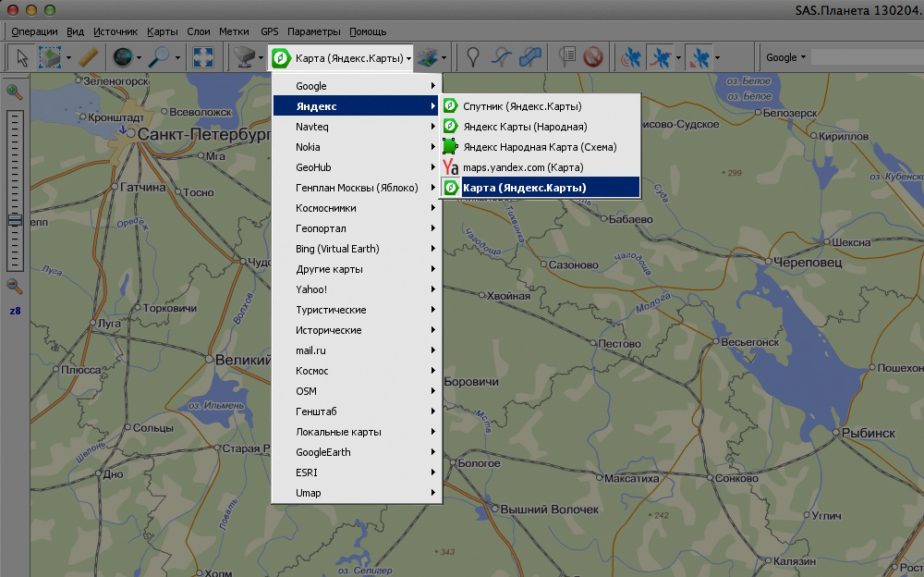Screen dimensions: 924x577
Task: Open the Источник menu
Action: click(115, 31)
